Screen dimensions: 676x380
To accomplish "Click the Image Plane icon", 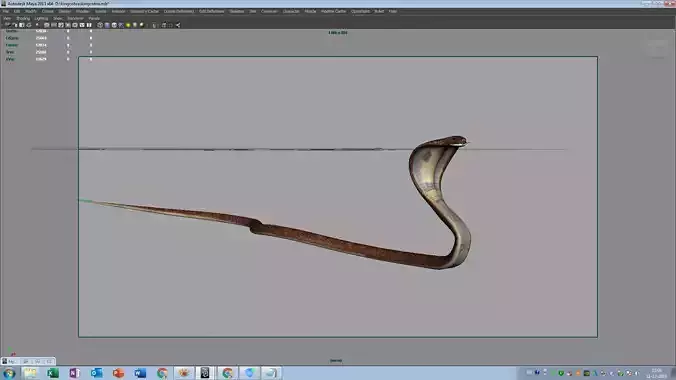I will pos(29,25).
